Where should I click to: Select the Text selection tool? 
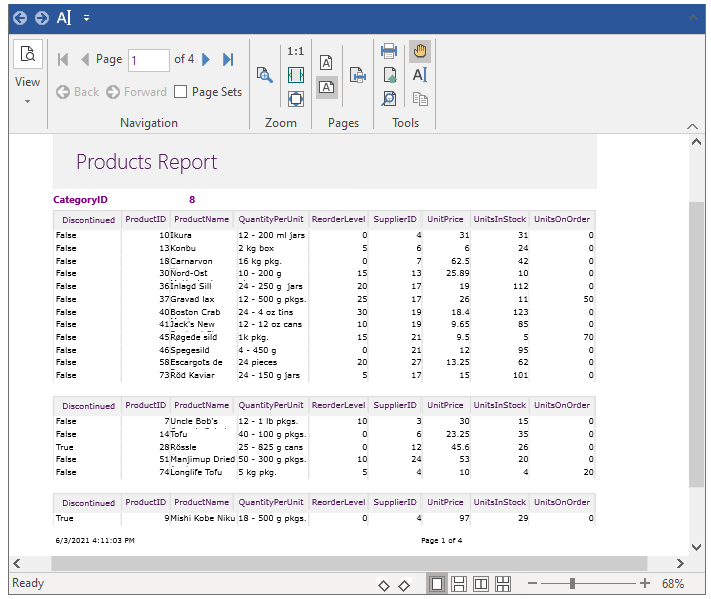[x=420, y=75]
